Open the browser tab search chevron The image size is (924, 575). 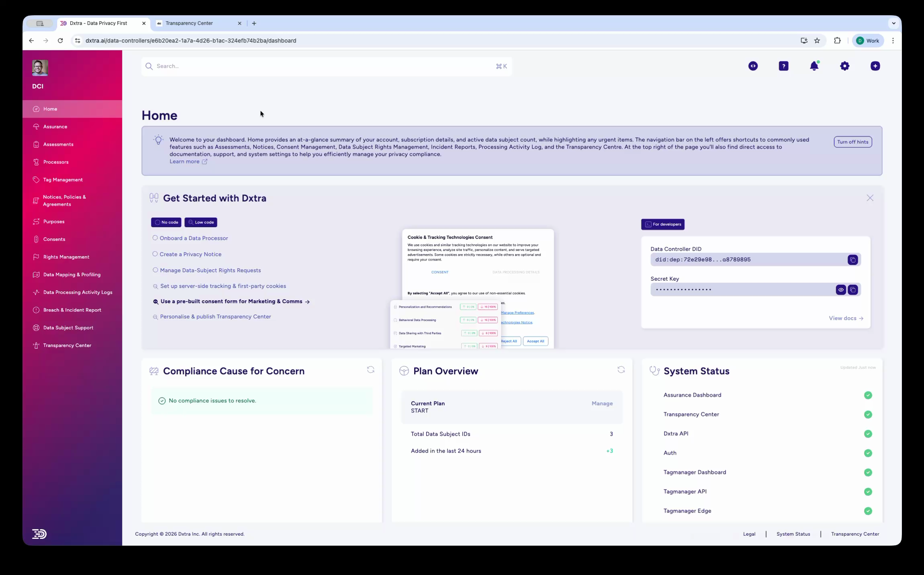point(893,23)
